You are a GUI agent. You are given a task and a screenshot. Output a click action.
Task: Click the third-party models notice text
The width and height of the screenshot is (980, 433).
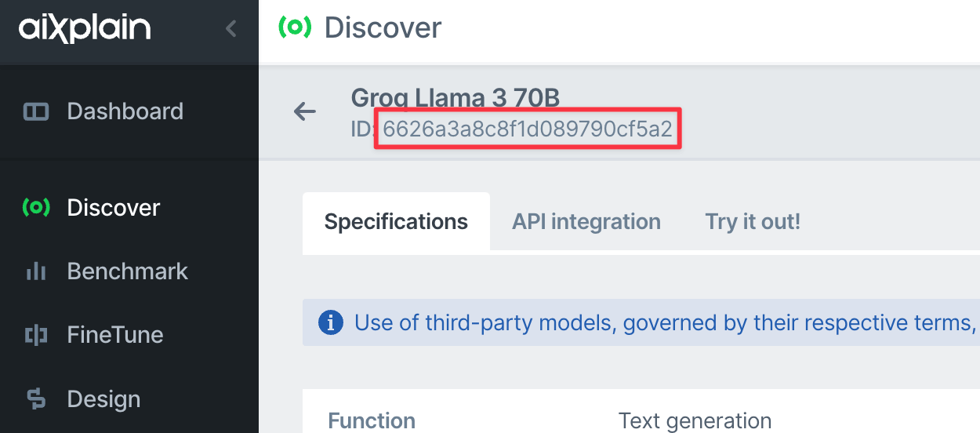point(663,322)
